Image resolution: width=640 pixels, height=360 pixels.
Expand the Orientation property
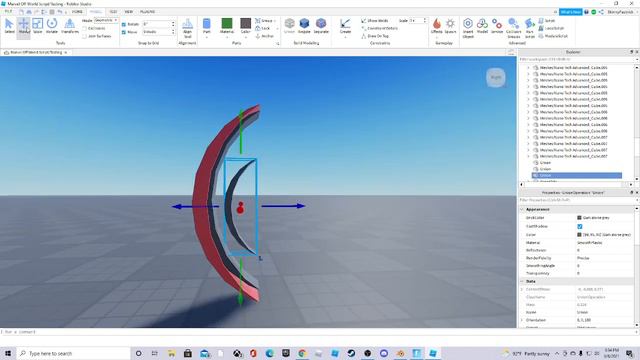click(x=522, y=320)
